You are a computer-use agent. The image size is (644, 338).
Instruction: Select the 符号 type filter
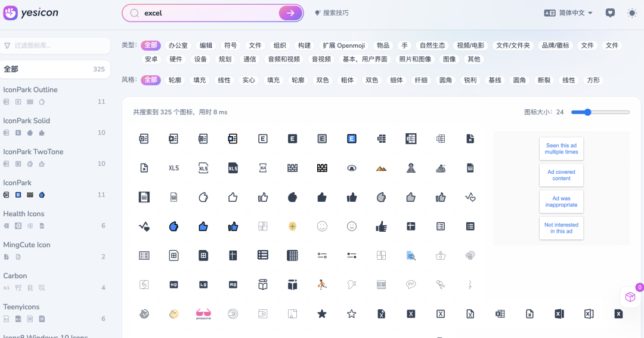point(230,45)
